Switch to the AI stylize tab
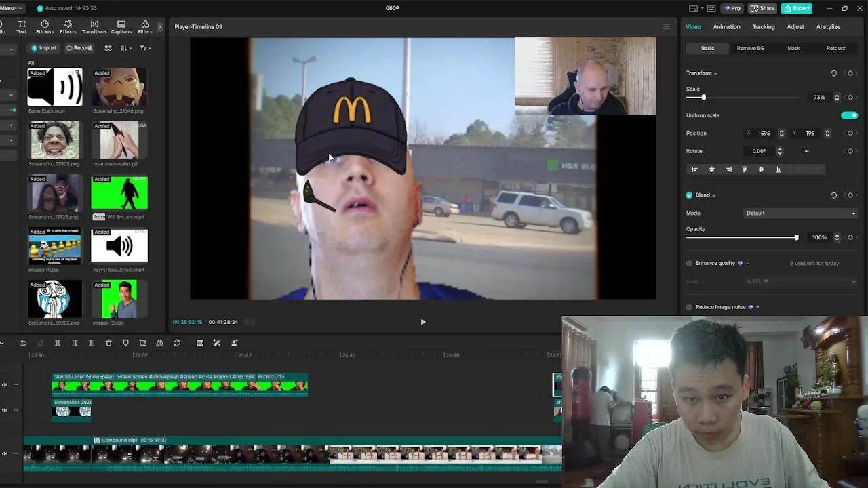 [828, 27]
